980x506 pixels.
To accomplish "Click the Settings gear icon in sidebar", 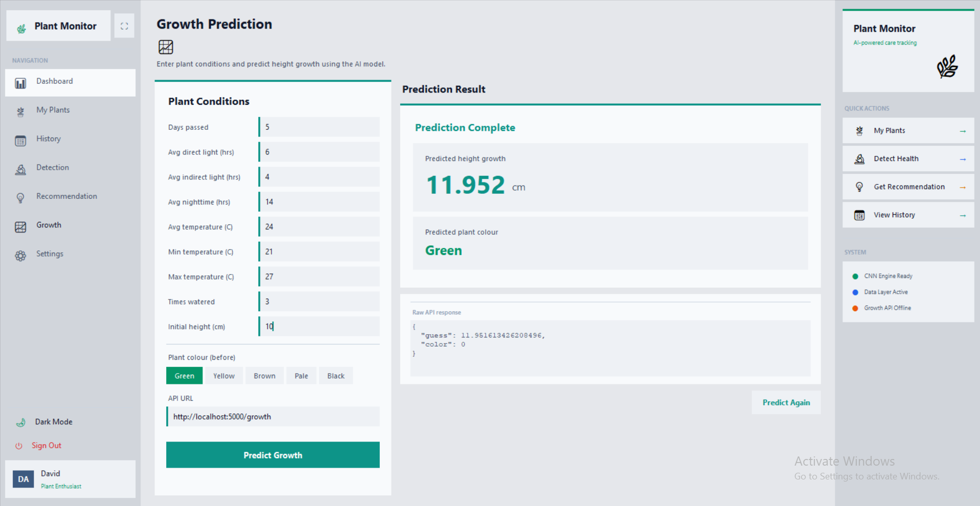I will (20, 256).
